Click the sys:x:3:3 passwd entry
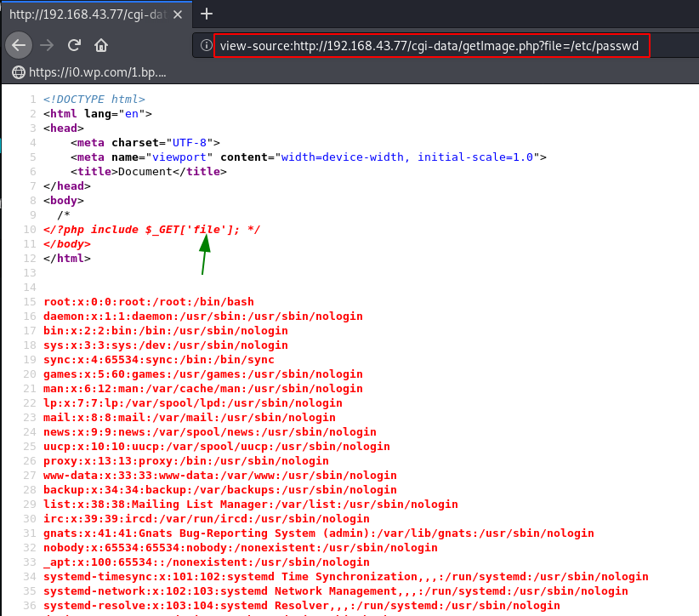The width and height of the screenshot is (699, 616). point(165,345)
